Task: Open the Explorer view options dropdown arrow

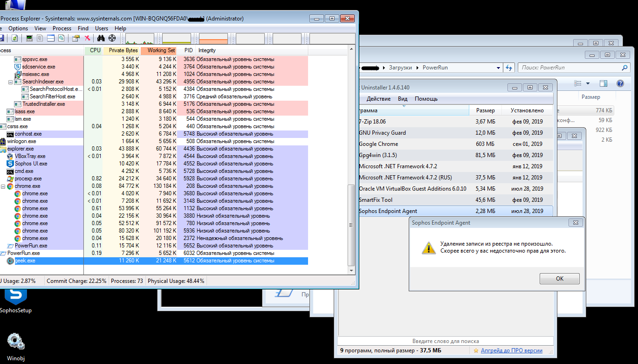Action: point(588,83)
